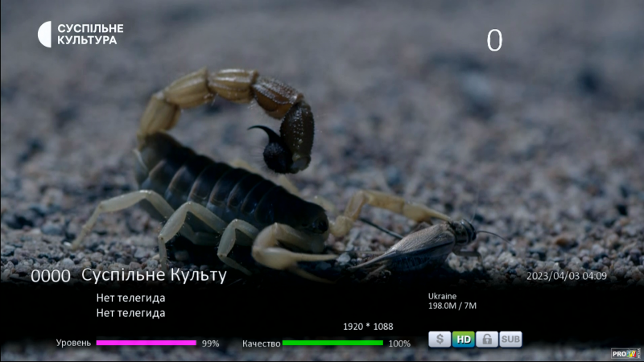Click the 198.0M / 7M frequency info
The height and width of the screenshot is (362, 644).
(452, 306)
